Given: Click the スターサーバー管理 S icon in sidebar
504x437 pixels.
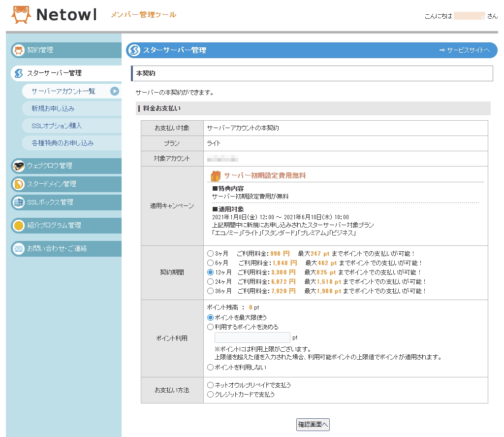Looking at the screenshot, I should click(x=19, y=73).
